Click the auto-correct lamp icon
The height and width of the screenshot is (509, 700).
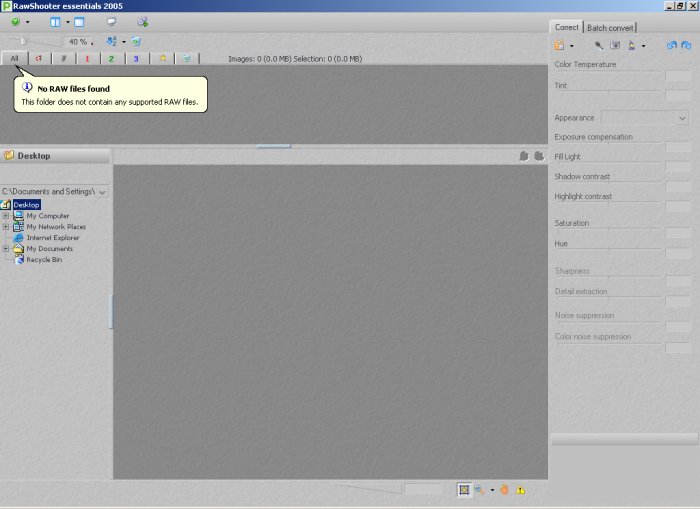[x=632, y=46]
